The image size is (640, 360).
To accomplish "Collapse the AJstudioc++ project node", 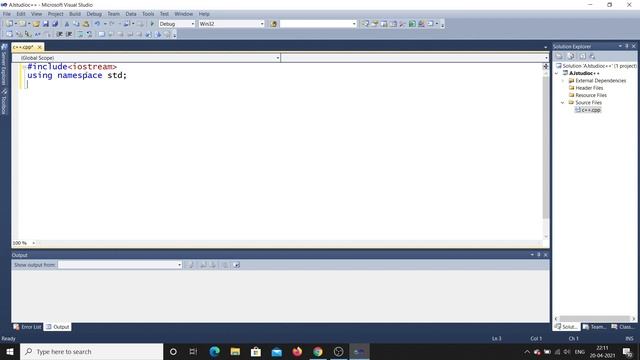I will (557, 73).
